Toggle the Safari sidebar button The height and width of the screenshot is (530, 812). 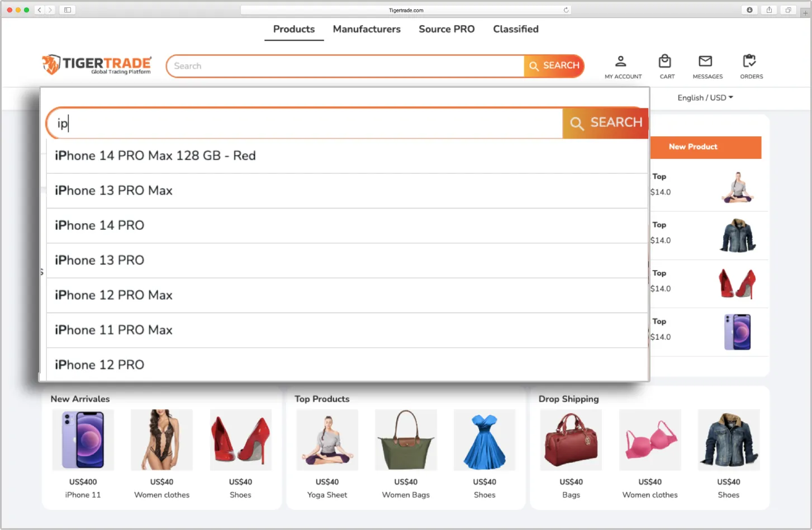[68, 10]
